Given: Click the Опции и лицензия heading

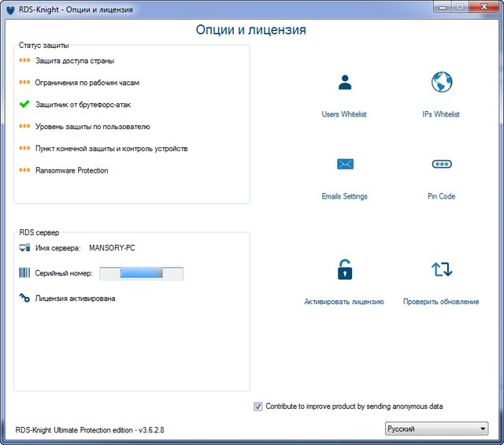Looking at the screenshot, I should [x=251, y=30].
